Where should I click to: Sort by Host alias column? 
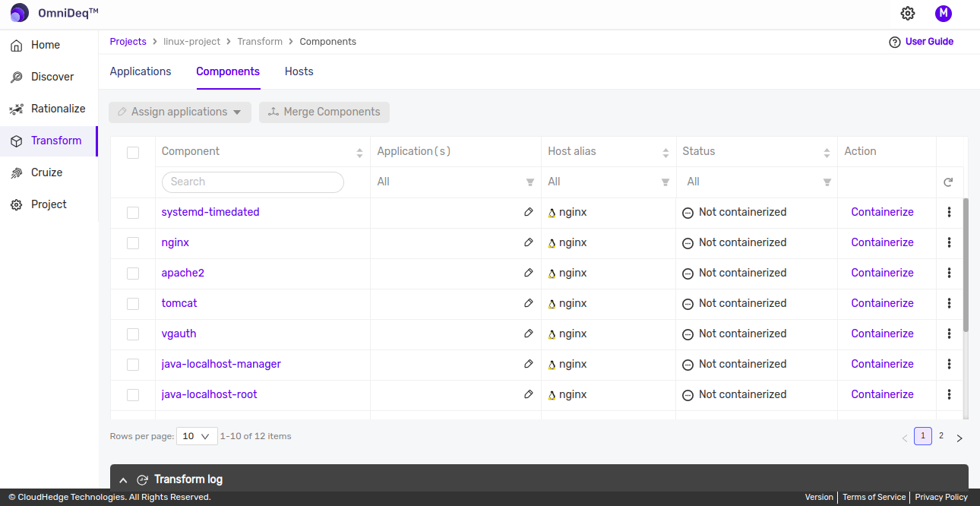click(665, 153)
